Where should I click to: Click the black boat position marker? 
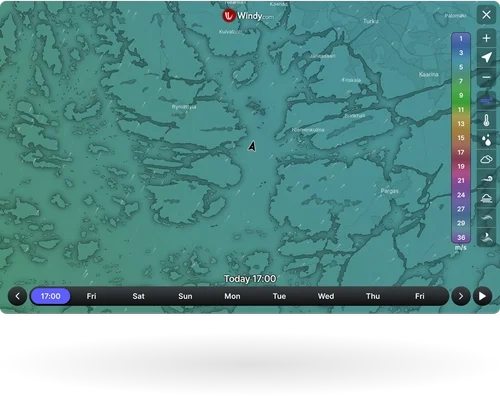[x=252, y=146]
